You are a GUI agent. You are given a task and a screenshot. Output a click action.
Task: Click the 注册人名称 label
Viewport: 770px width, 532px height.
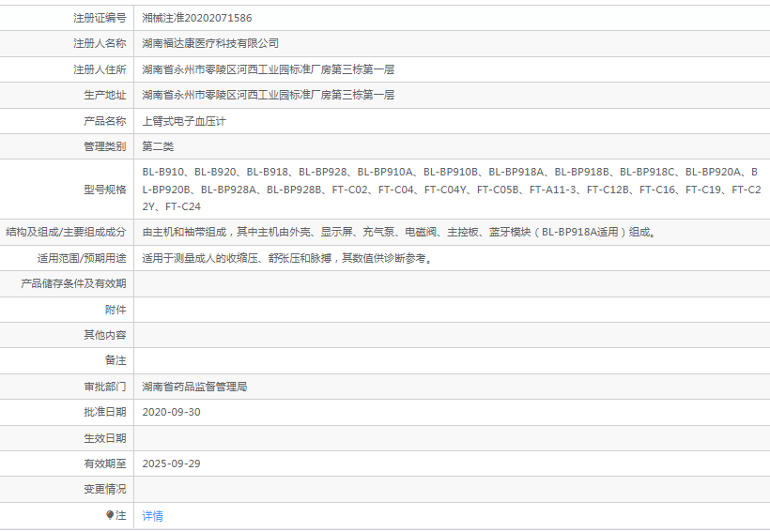pyautogui.click(x=100, y=44)
